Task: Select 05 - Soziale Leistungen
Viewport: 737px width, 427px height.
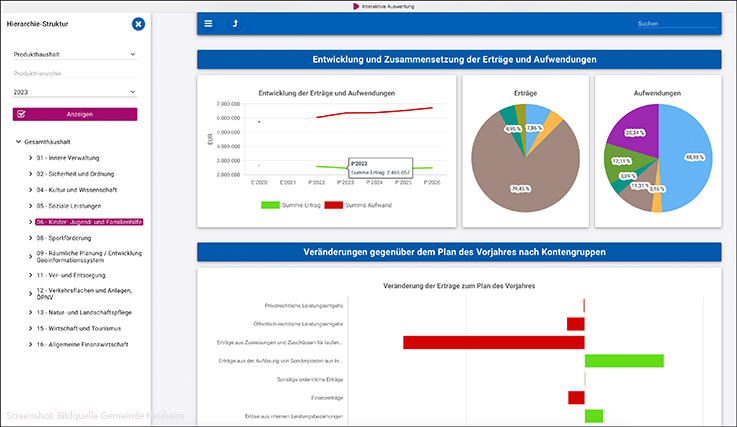Action: tap(68, 205)
